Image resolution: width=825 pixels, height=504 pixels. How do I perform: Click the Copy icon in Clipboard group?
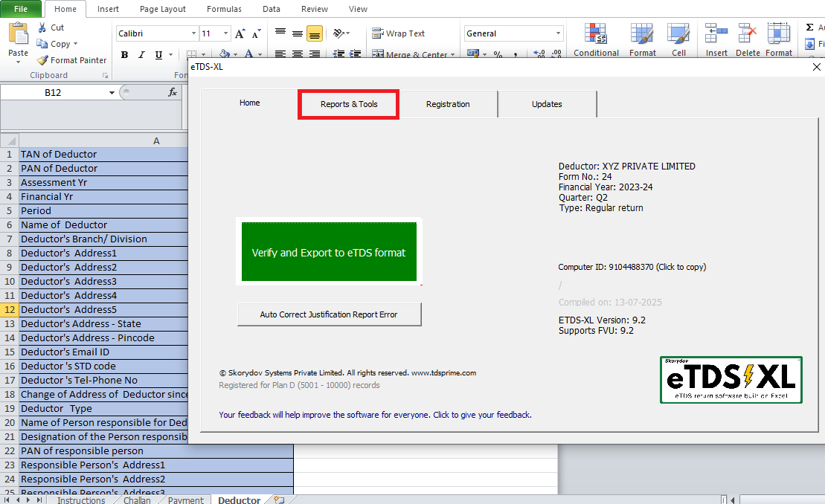point(42,44)
